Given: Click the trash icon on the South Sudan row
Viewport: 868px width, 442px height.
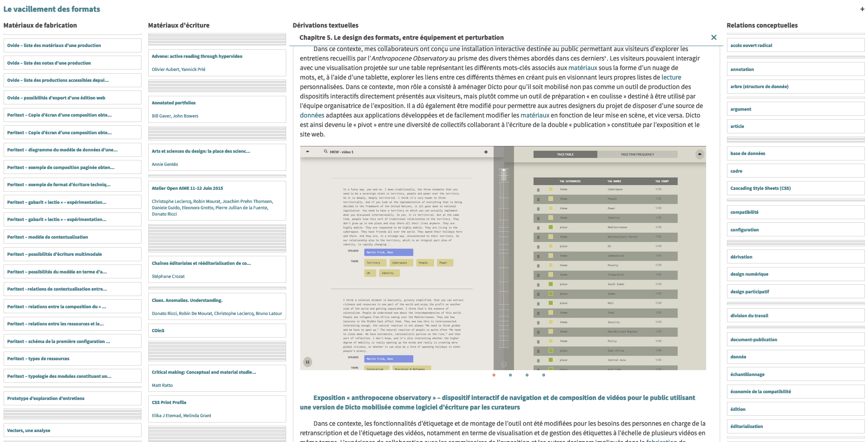Looking at the screenshot, I should [x=538, y=284].
